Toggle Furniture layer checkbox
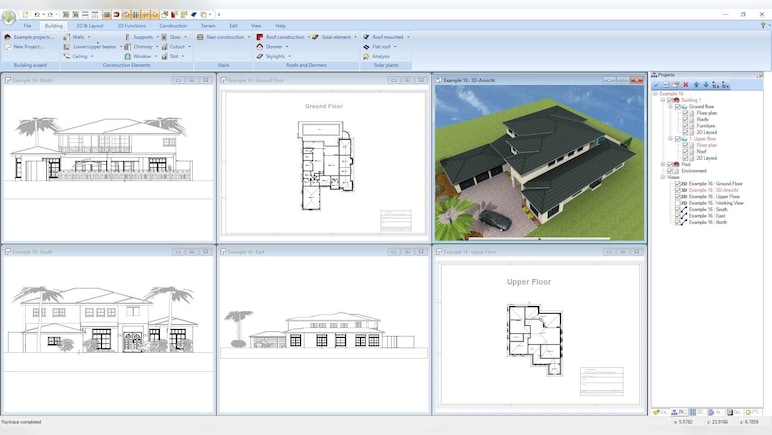Screen dimensions: 772x435 [x=685, y=125]
